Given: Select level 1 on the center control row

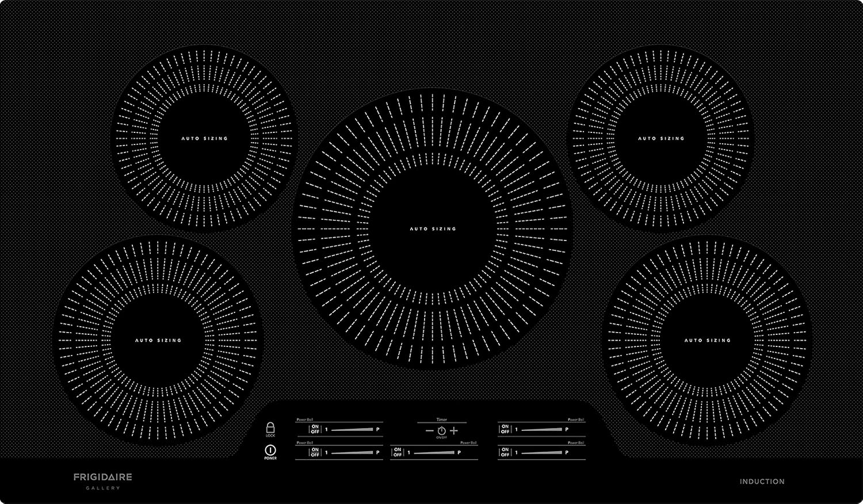Looking at the screenshot, I should tap(409, 453).
